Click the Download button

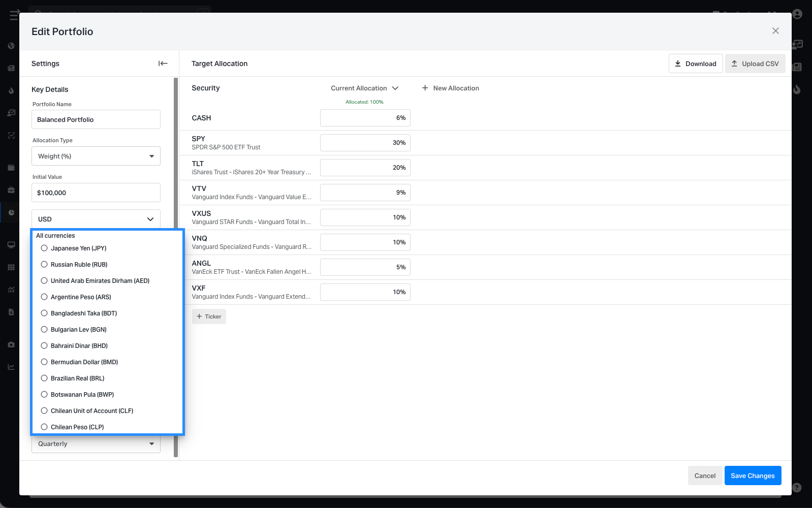pos(696,63)
